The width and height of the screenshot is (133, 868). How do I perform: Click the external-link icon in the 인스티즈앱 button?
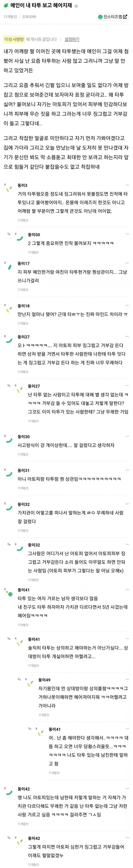(x=125, y=17)
